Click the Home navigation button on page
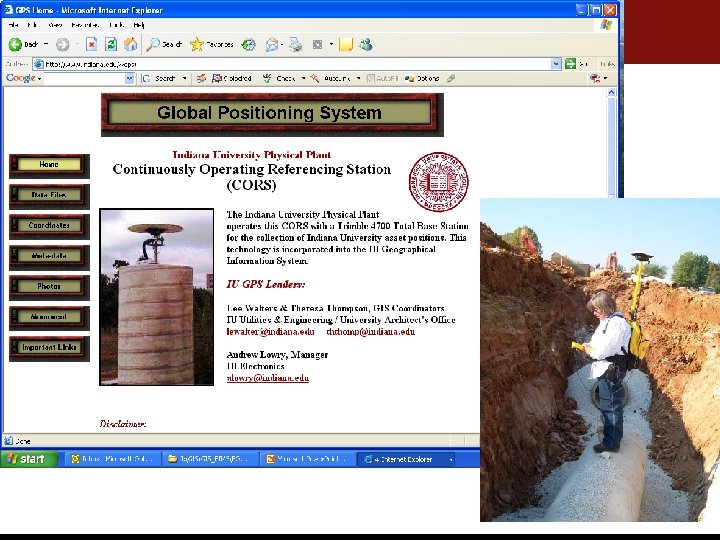The image size is (720, 540). pyautogui.click(x=49, y=165)
